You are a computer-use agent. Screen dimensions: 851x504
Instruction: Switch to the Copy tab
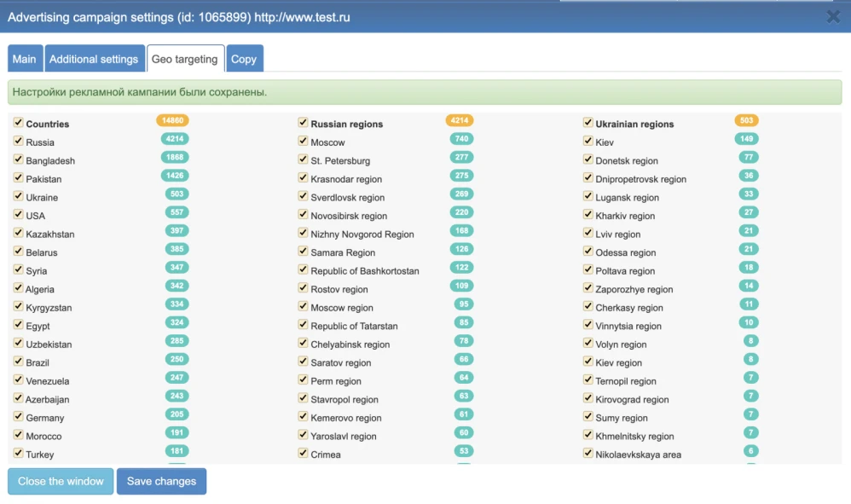point(246,58)
